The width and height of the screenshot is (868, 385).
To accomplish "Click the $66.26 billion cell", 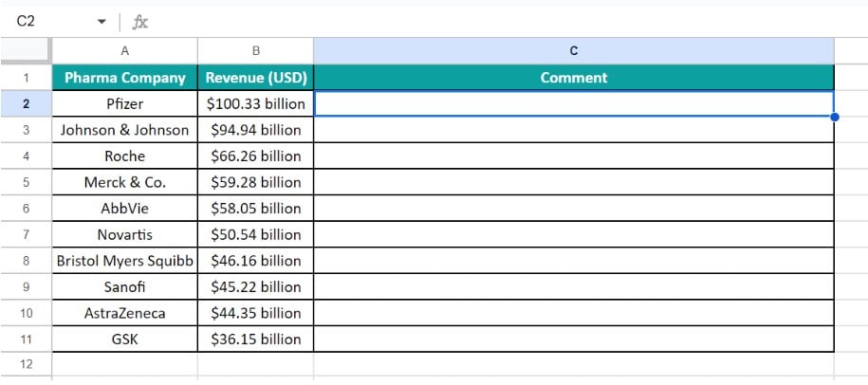I will tap(256, 156).
